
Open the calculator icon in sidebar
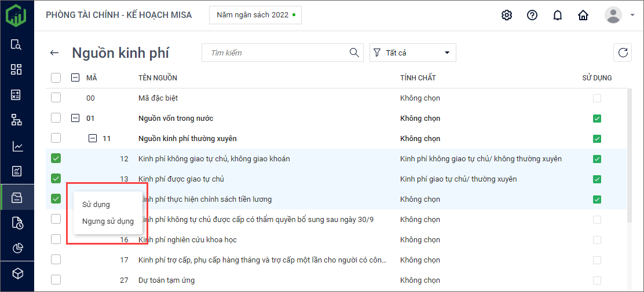17,95
